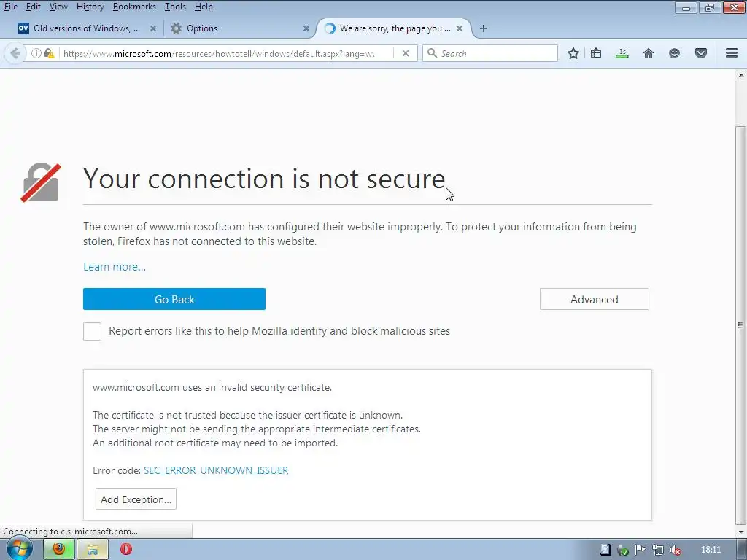
Task: Click the Firefox taskbar icon
Action: coord(59,550)
